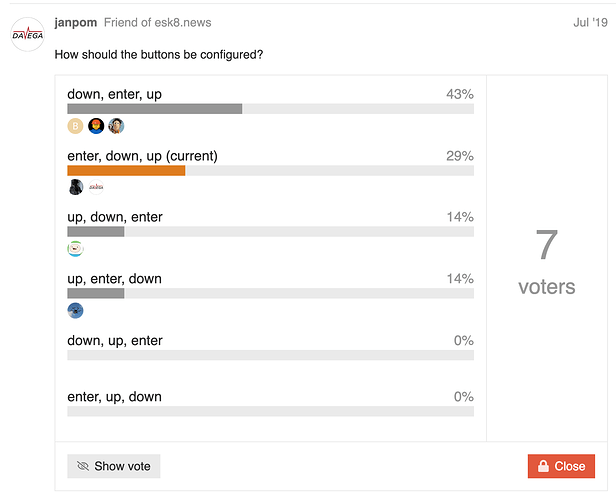The height and width of the screenshot is (500, 616).
Task: Click the cartoon-face voter avatar under 'up, down, enter'
Action: click(x=76, y=249)
